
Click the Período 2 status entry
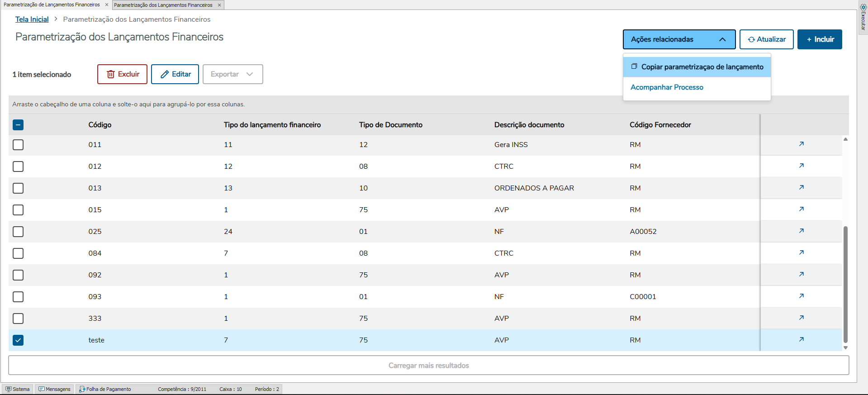coord(267,389)
